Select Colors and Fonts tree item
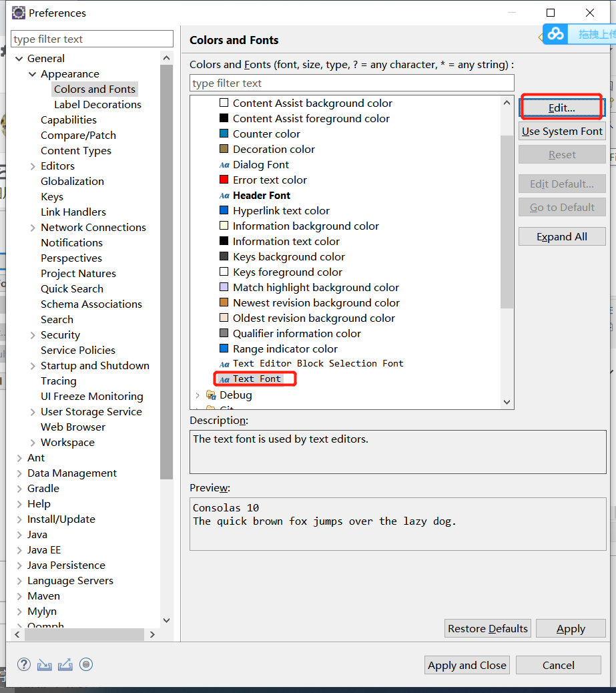 [x=95, y=89]
